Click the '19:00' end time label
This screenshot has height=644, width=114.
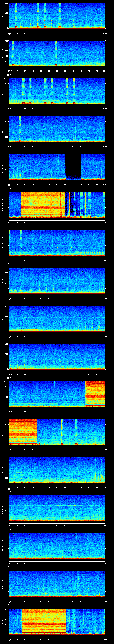tap(105, 184)
